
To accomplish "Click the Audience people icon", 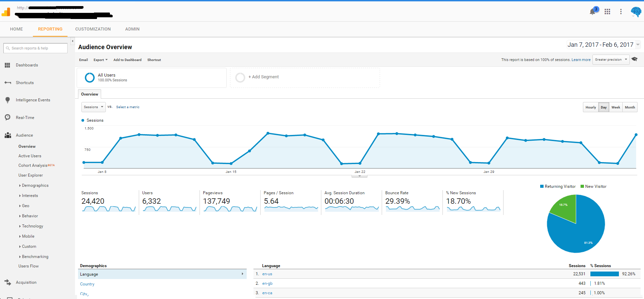I will tap(7, 135).
